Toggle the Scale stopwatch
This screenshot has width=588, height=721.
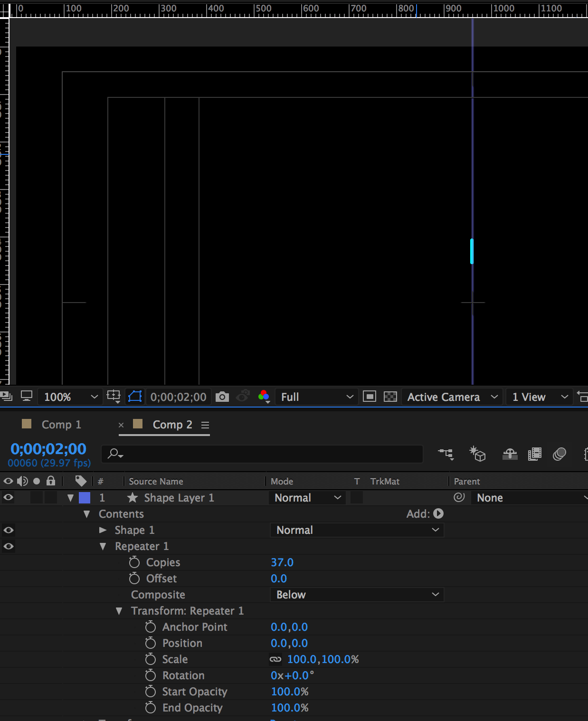pyautogui.click(x=151, y=659)
